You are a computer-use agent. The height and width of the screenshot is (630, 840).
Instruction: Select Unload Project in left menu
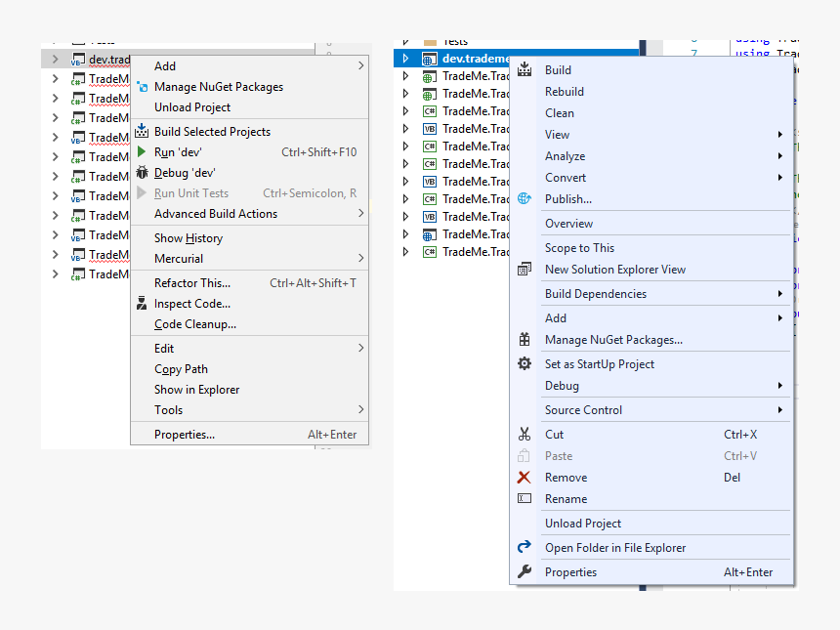(x=250, y=107)
